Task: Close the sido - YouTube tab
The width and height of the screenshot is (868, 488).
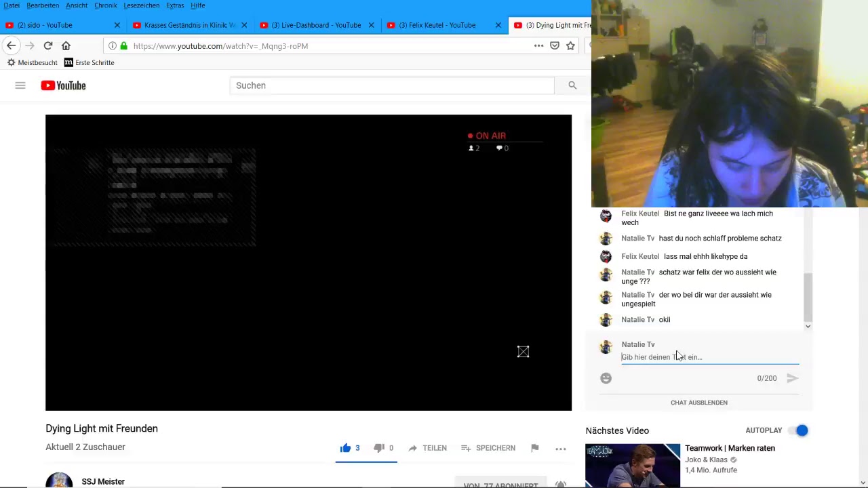Action: tap(117, 25)
